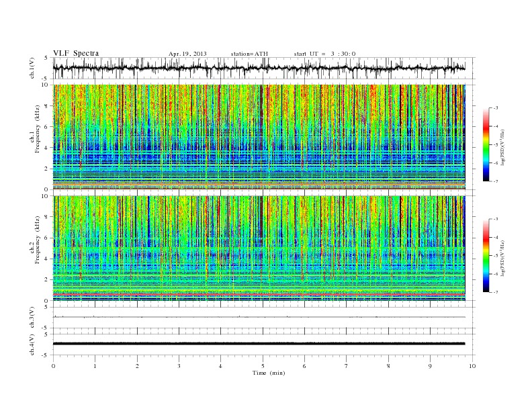Image resolution: width=532 pixels, height=411 pixels.
Task: Click the "ch.1(V)" waveform axis label
Action: (x=32, y=68)
